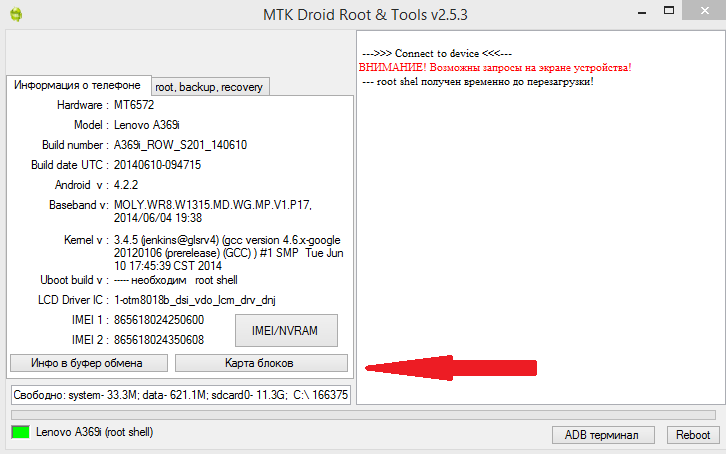The width and height of the screenshot is (726, 454).
Task: Select LCD Driver IC 1-otm8018b_dsi_vdo_lcm_drv_dnj
Action: pyautogui.click(x=194, y=300)
